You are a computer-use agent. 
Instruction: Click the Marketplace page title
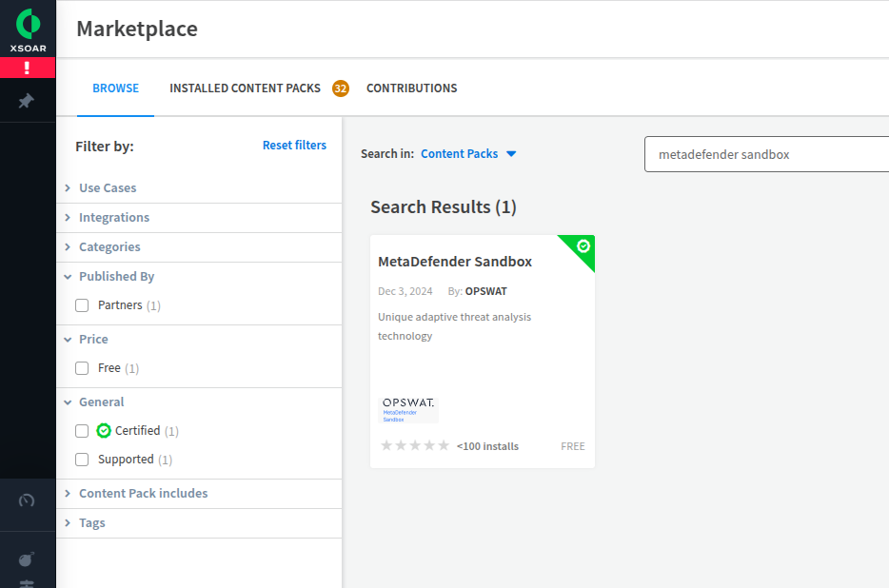point(137,29)
